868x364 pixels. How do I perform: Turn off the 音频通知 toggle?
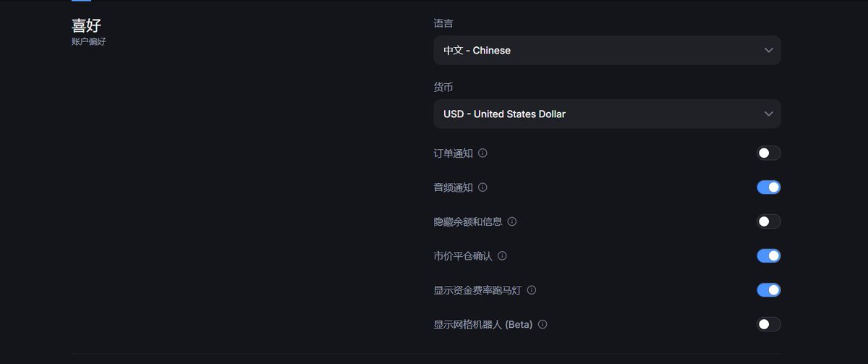768,187
